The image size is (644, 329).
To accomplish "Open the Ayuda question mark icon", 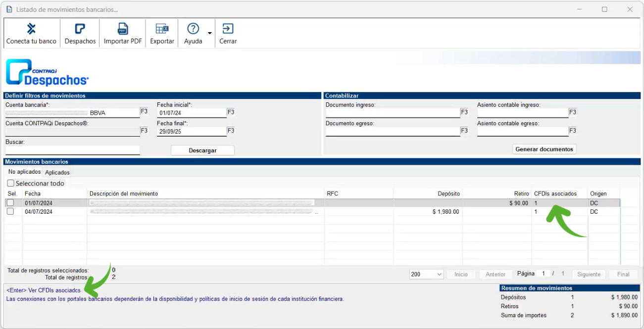I will coord(193,29).
